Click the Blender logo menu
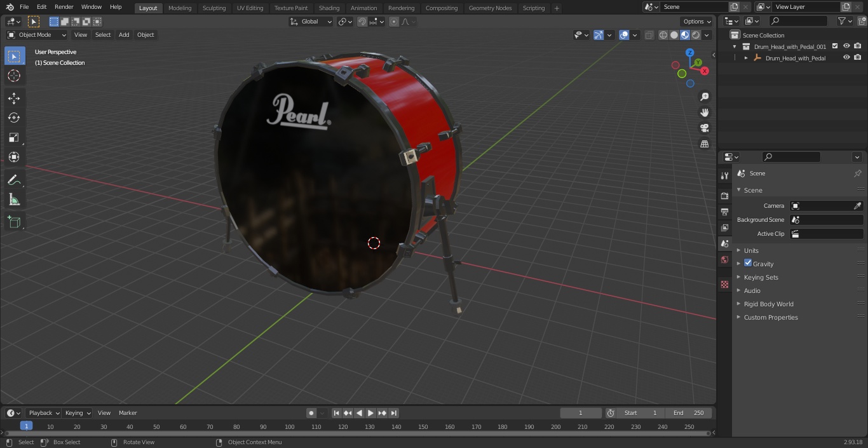Image resolution: width=868 pixels, height=448 pixels. pyautogui.click(x=10, y=7)
